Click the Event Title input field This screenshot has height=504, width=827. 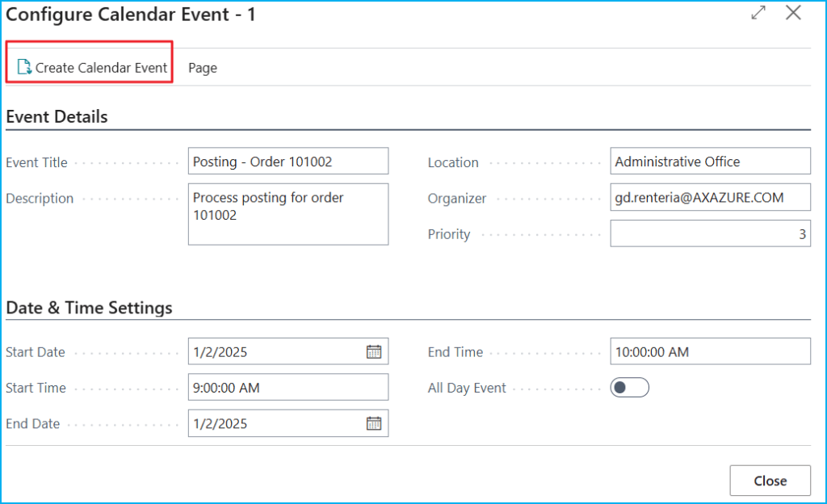coord(288,162)
